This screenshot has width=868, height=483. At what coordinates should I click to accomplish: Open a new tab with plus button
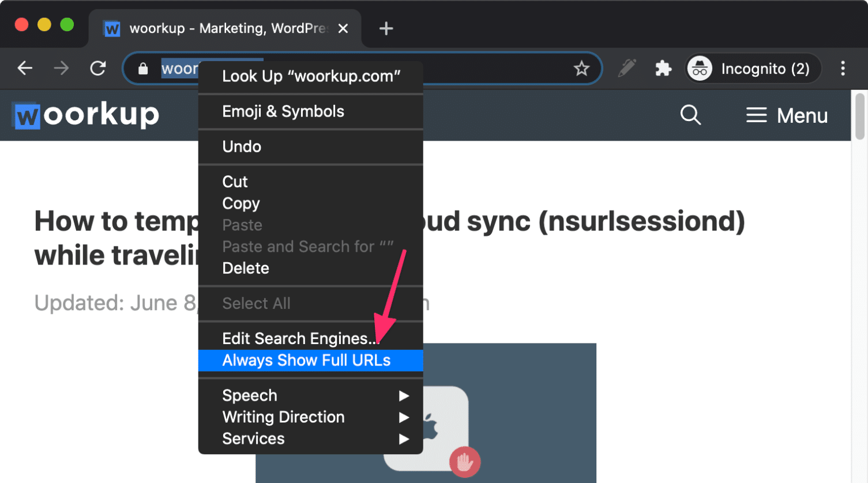(386, 28)
